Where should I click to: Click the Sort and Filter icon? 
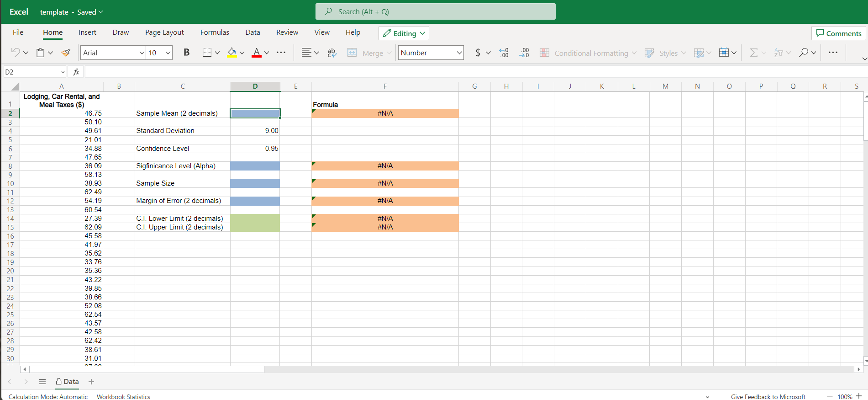(x=779, y=53)
